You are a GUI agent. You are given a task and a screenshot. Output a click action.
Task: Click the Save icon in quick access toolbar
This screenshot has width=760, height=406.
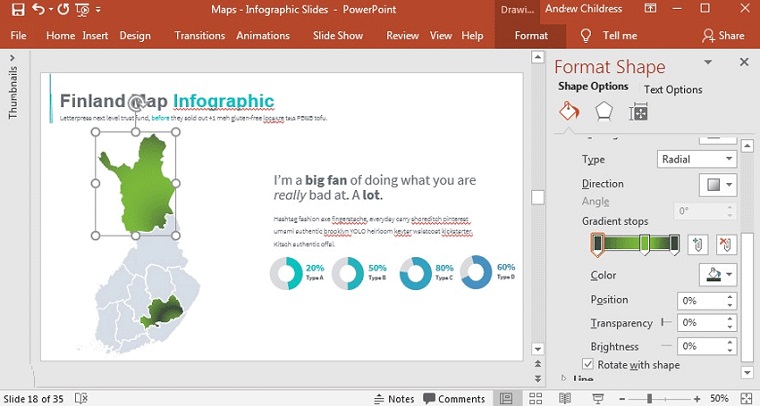17,10
